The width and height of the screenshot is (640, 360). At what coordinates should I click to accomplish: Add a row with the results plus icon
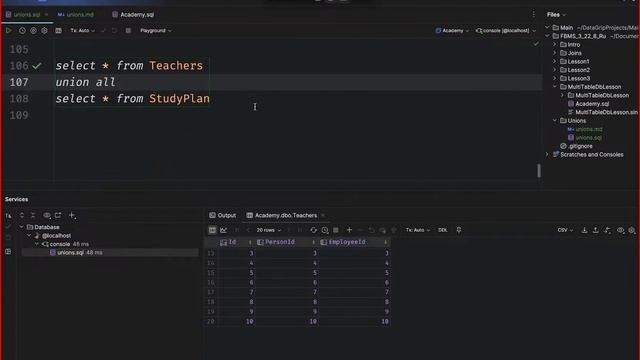point(349,230)
